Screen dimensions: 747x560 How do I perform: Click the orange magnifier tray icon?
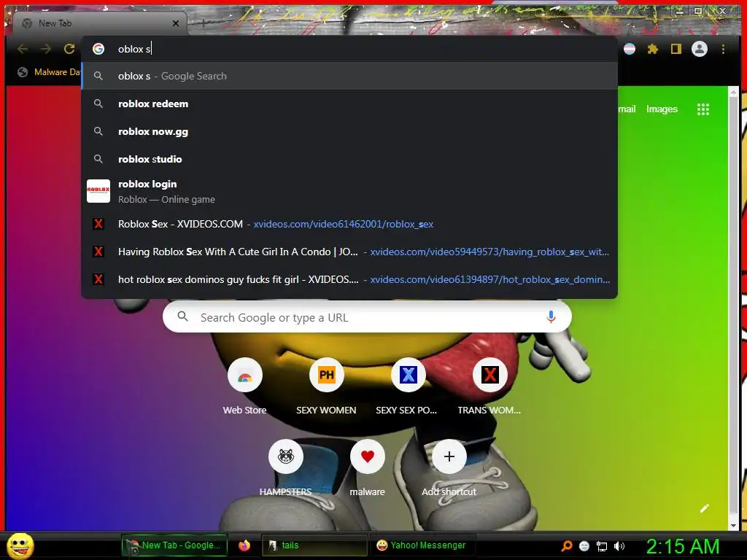point(566,545)
